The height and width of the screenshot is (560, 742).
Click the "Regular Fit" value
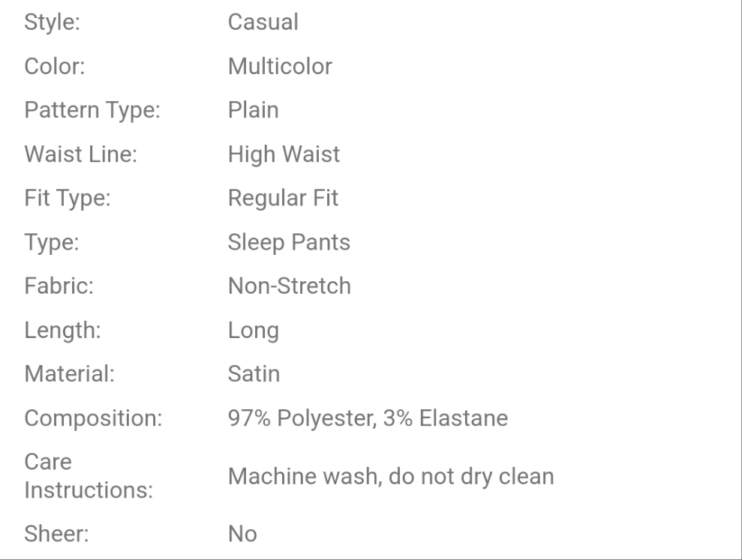click(x=283, y=198)
